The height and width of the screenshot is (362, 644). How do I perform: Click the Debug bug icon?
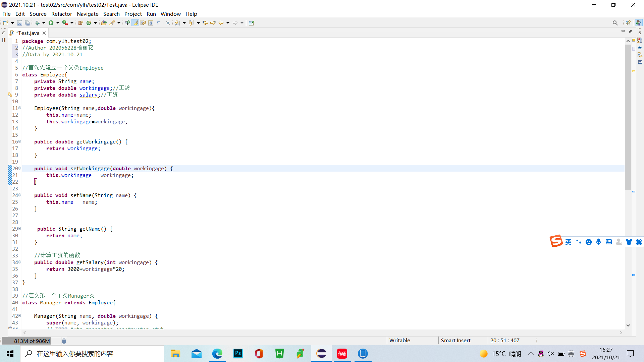(37, 23)
